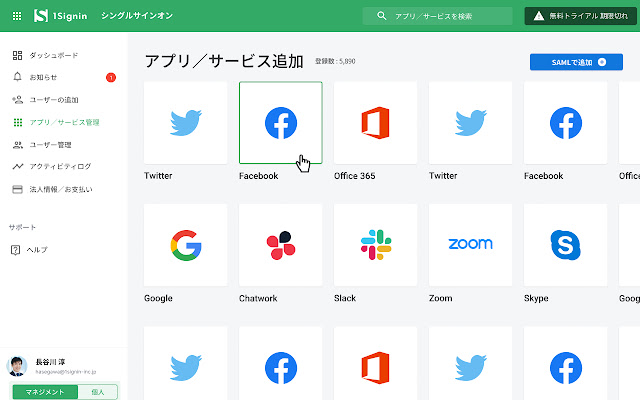Select the Zoom app tile
This screenshot has height=400, width=640.
click(471, 245)
